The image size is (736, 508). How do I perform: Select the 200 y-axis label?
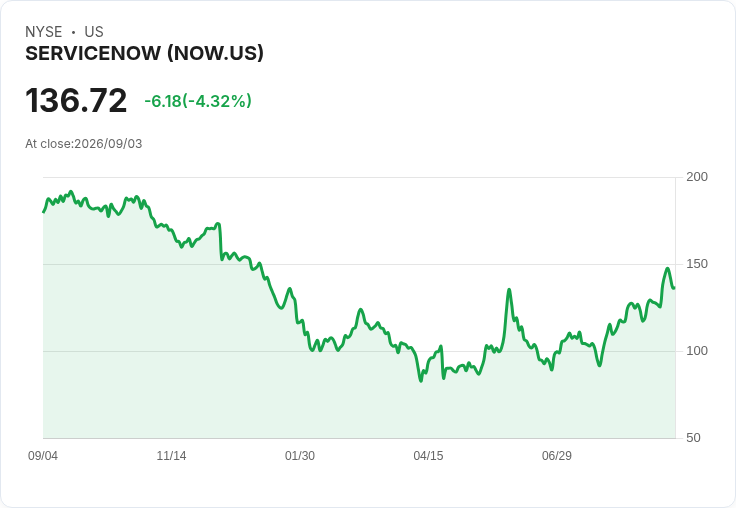[x=697, y=177]
